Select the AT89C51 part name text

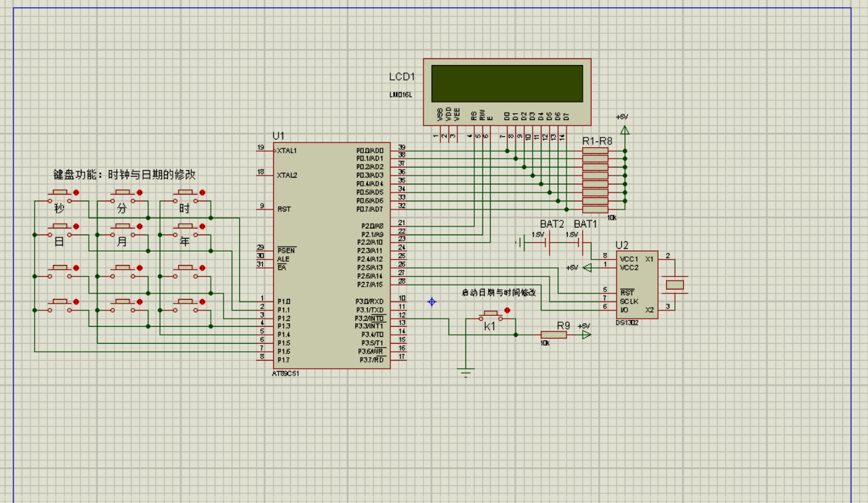[x=285, y=374]
